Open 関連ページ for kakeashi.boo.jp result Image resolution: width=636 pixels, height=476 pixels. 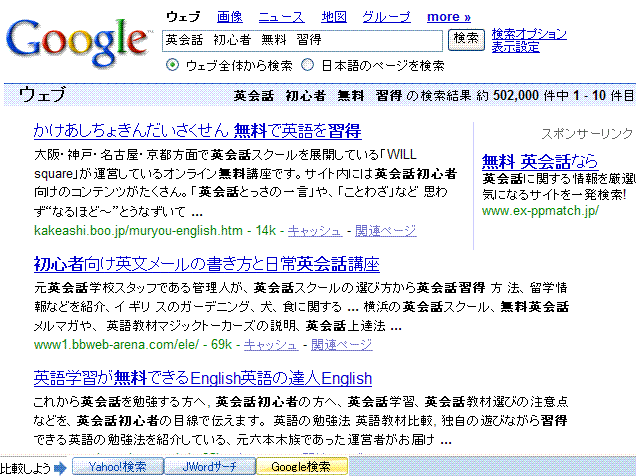click(386, 231)
